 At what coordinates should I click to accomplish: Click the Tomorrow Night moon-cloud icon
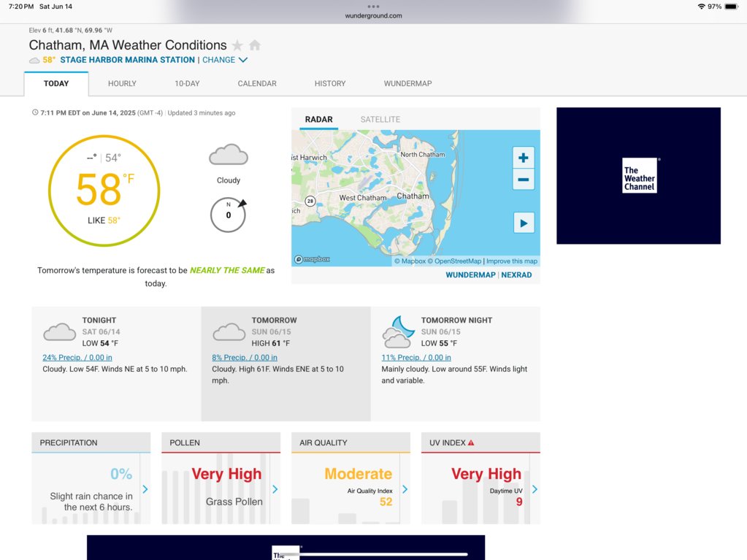[x=398, y=331]
